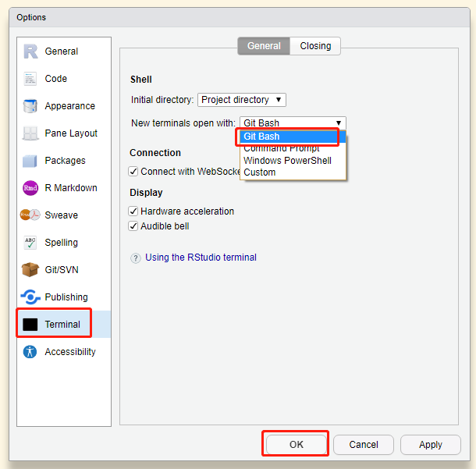The width and height of the screenshot is (476, 469).
Task: Toggle Connect with WebSockets checkbox
Action: pyautogui.click(x=133, y=172)
